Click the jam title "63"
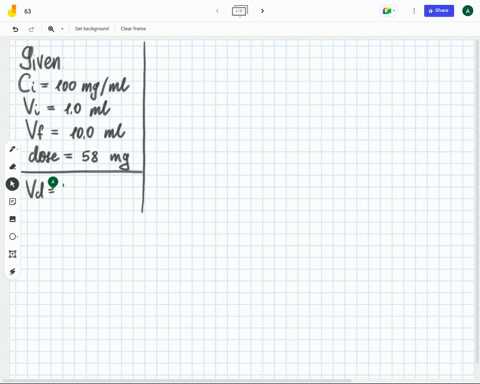 click(x=28, y=11)
